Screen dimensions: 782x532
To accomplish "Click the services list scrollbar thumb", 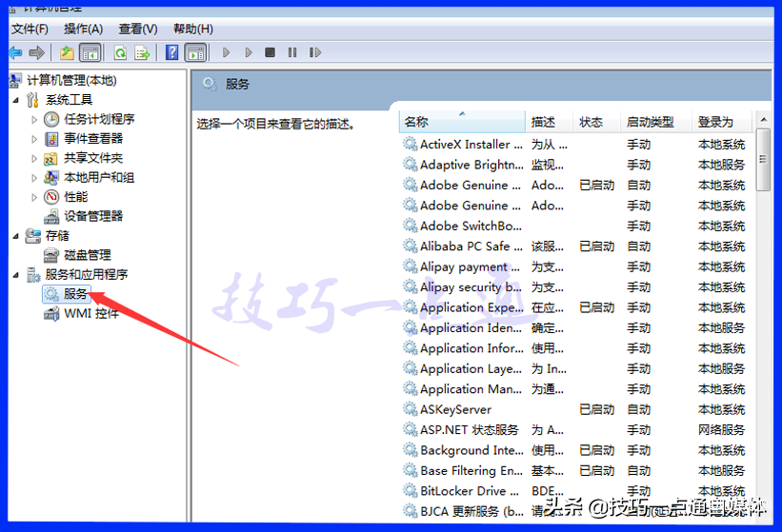I will click(x=763, y=159).
